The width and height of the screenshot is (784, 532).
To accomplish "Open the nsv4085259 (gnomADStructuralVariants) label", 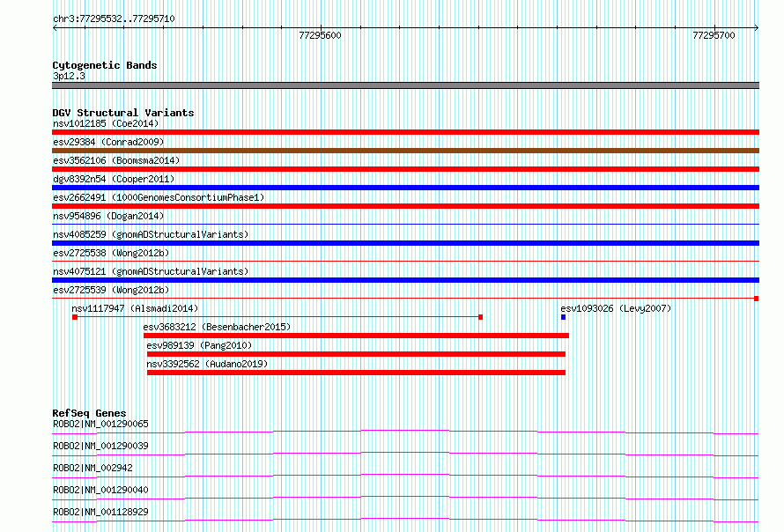I will pyautogui.click(x=151, y=234).
